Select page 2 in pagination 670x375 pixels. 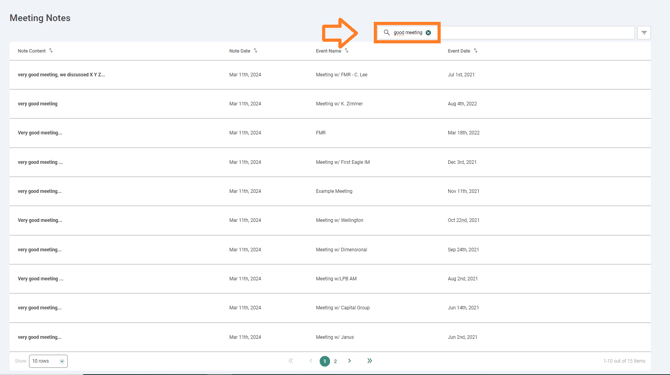pos(335,361)
